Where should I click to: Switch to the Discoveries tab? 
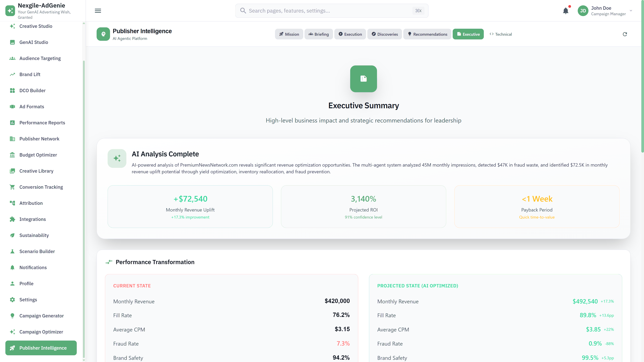point(385,34)
